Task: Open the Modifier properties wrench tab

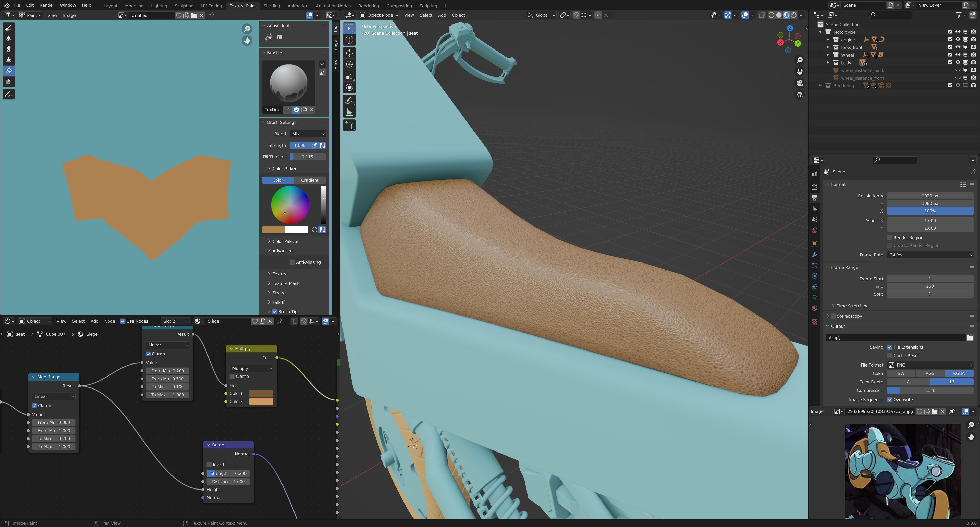Action: coord(815,255)
